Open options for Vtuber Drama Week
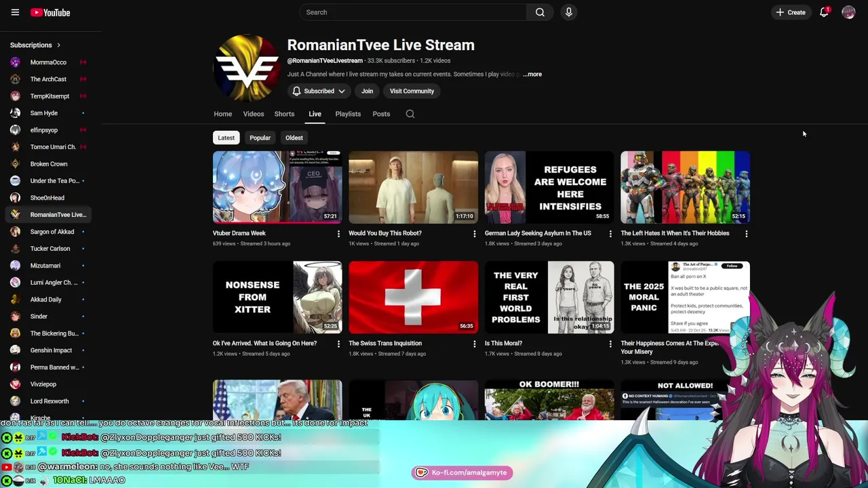 pyautogui.click(x=338, y=234)
